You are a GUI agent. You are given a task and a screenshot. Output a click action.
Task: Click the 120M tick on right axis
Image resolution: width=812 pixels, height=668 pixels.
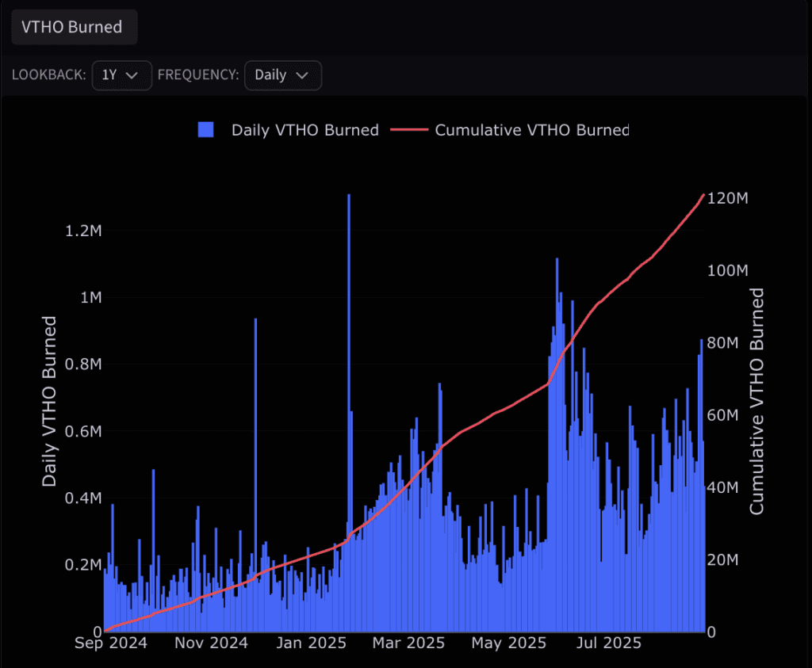point(727,198)
